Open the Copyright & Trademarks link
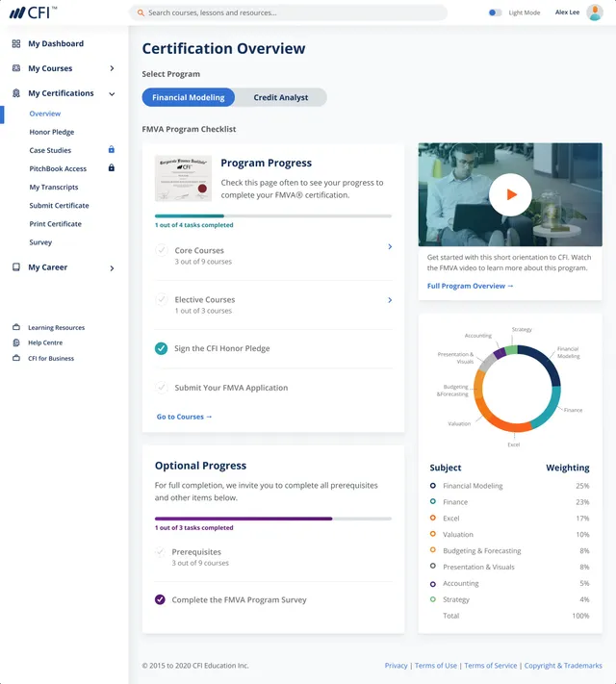Image resolution: width=616 pixels, height=684 pixels. [563, 666]
